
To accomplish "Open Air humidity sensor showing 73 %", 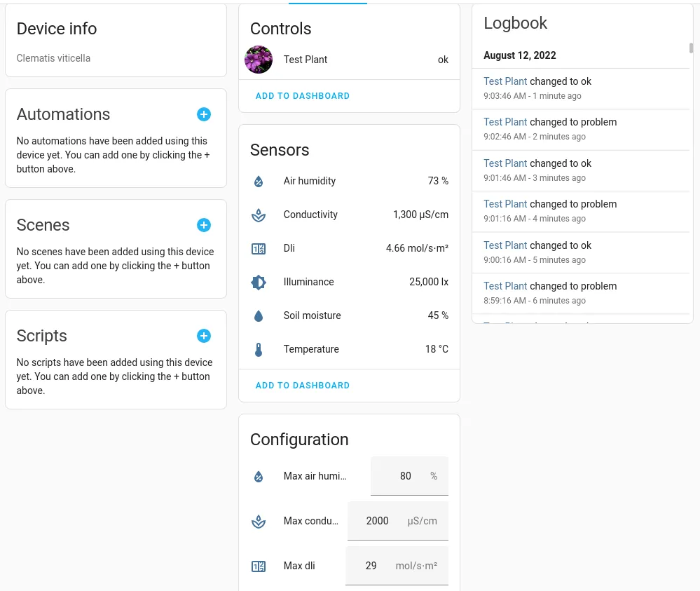I will [x=349, y=181].
